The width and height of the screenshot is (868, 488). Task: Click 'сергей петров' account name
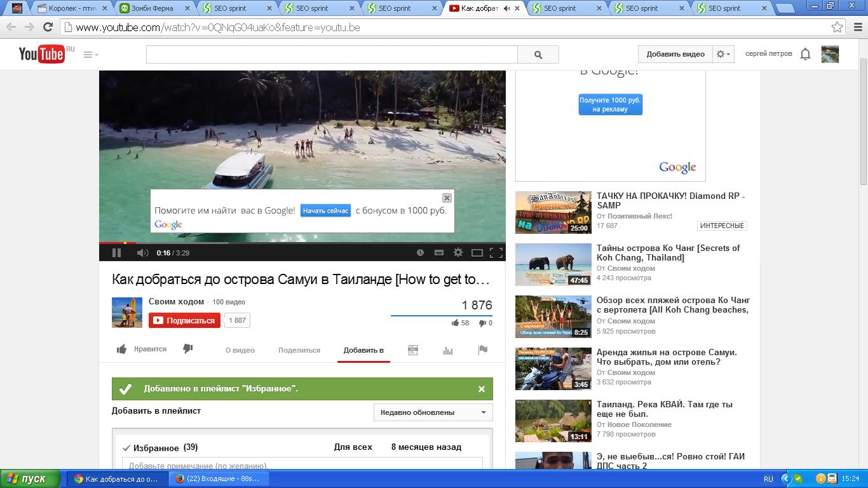[x=768, y=54]
